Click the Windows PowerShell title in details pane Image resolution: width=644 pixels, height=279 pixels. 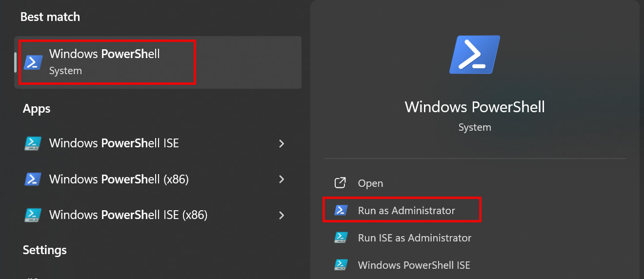[x=475, y=107]
